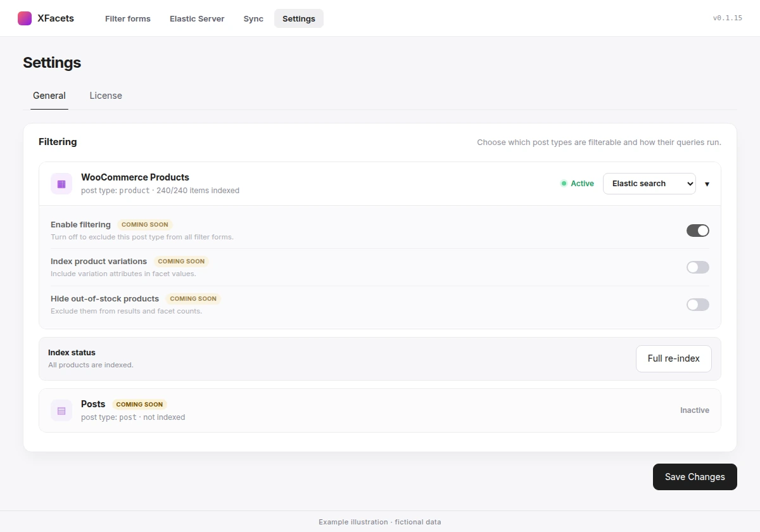Viewport: 760px width, 532px height.
Task: Open the Elastic search dropdown
Action: click(x=649, y=184)
